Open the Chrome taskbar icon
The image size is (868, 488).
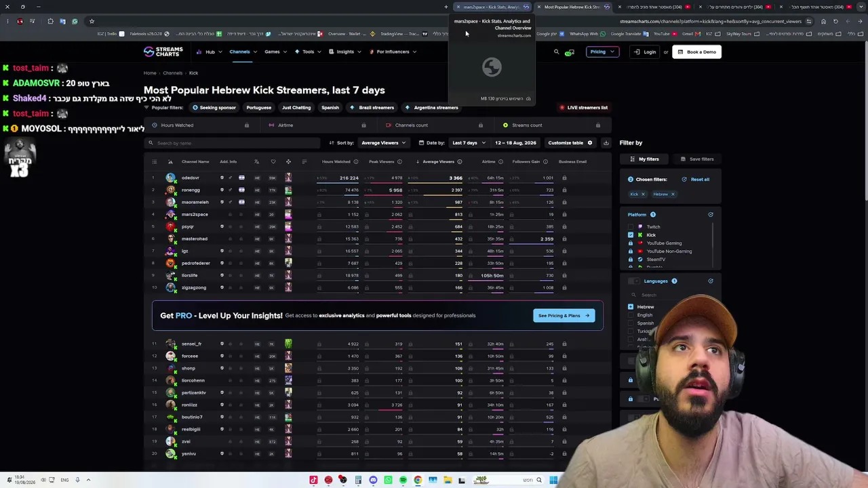418,480
